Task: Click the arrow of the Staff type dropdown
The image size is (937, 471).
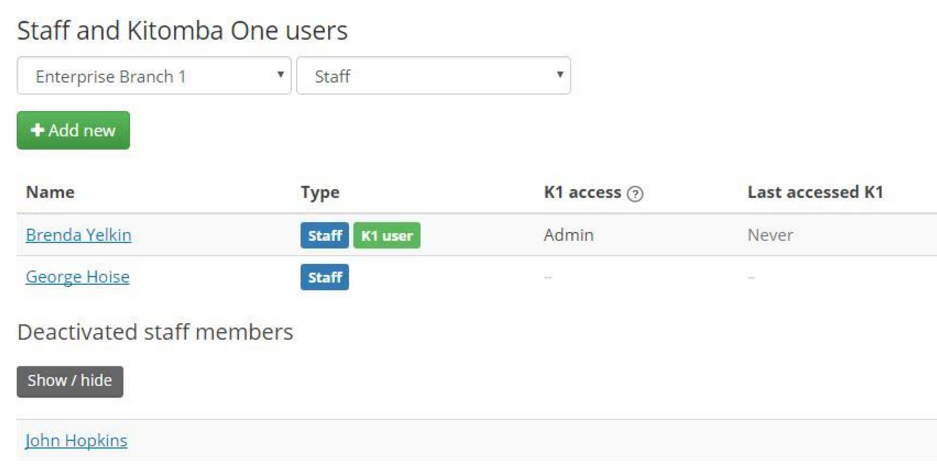Action: coord(560,75)
